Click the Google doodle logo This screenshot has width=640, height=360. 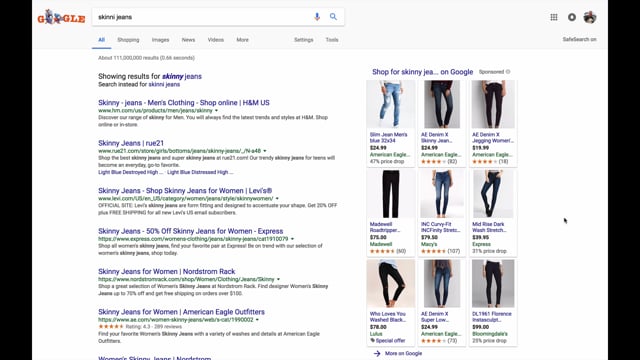[x=61, y=17]
